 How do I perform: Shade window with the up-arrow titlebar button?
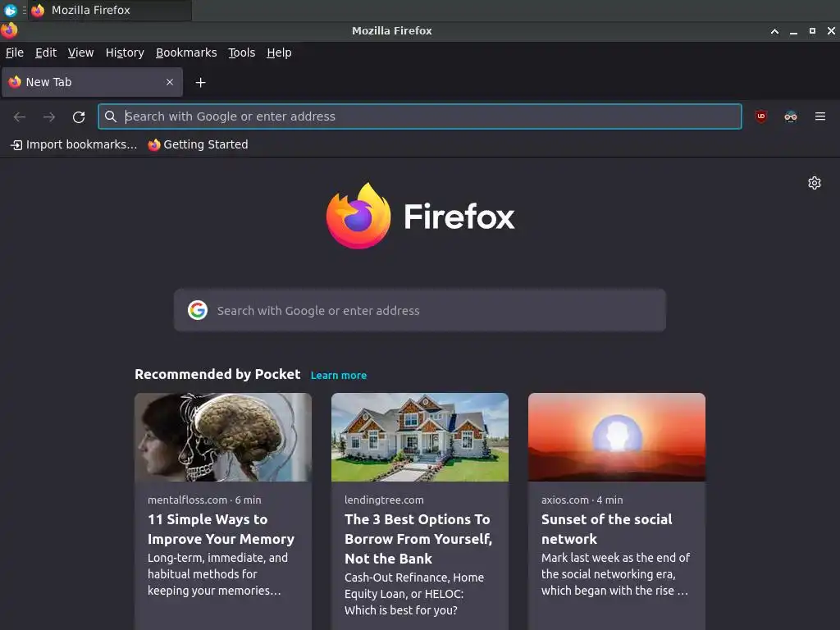[x=774, y=31]
